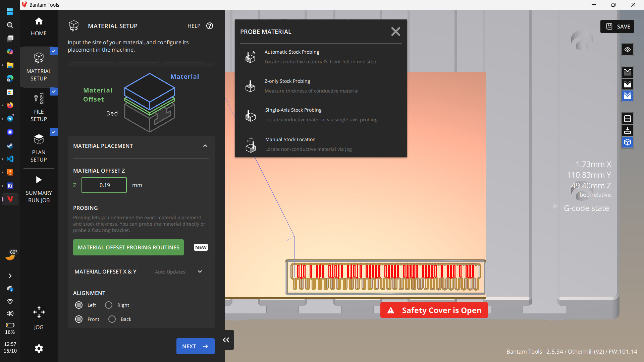Choose Manual Stock Location option
The width and height of the screenshot is (644, 362).
click(321, 144)
